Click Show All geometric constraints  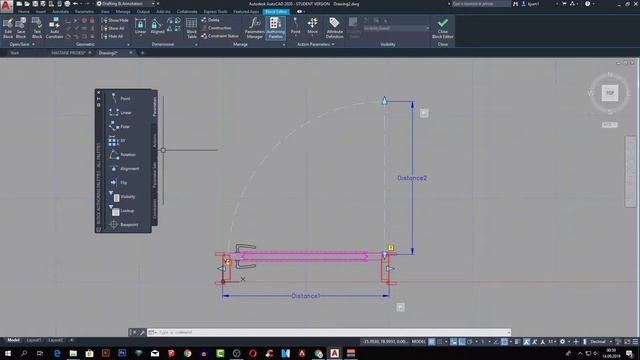click(x=113, y=28)
